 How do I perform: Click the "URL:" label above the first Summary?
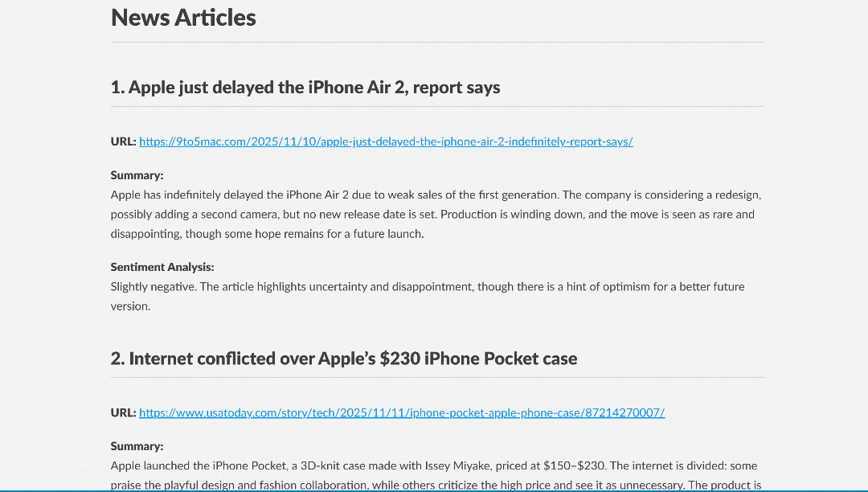123,141
